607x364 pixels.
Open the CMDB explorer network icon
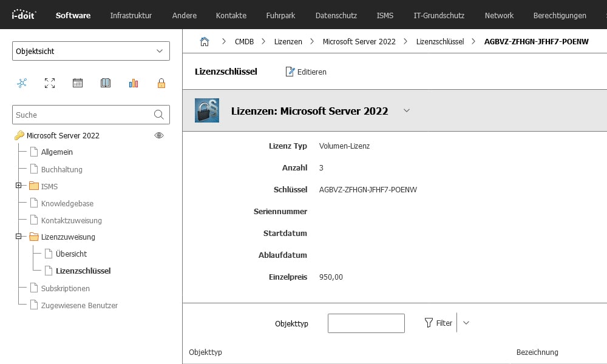[x=22, y=83]
